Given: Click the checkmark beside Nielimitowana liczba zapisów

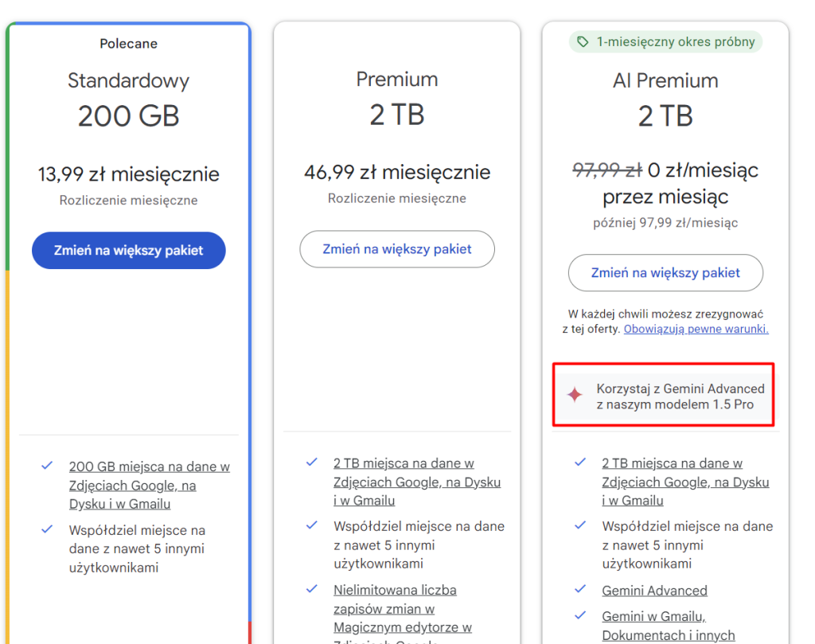Looking at the screenshot, I should (312, 589).
